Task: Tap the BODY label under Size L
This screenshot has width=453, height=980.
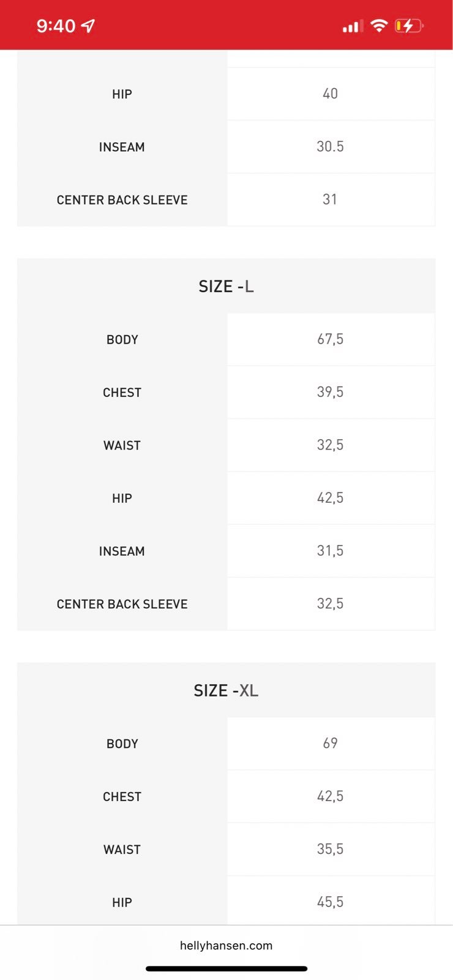Action: point(122,339)
